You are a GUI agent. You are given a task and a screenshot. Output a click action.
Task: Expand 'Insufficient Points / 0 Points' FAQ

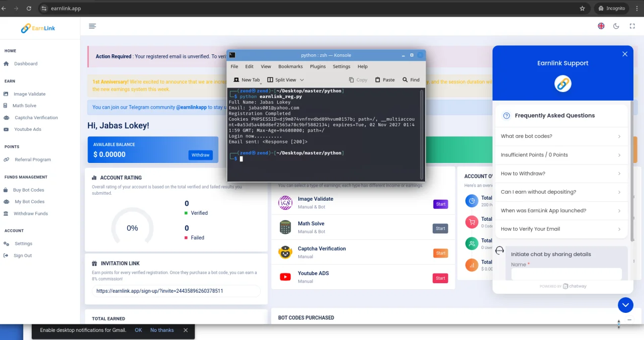click(561, 155)
